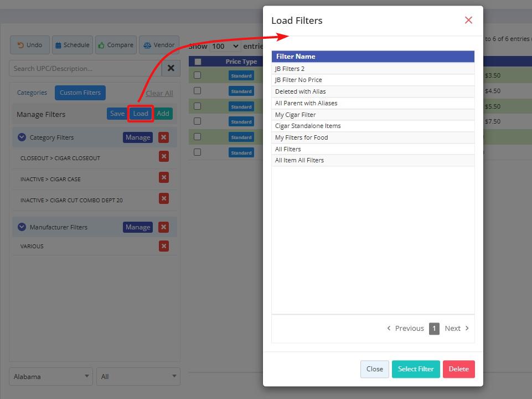Screen dimensions: 532x399
Task: Select the 'My Filters for Food' row
Action: (x=373, y=137)
